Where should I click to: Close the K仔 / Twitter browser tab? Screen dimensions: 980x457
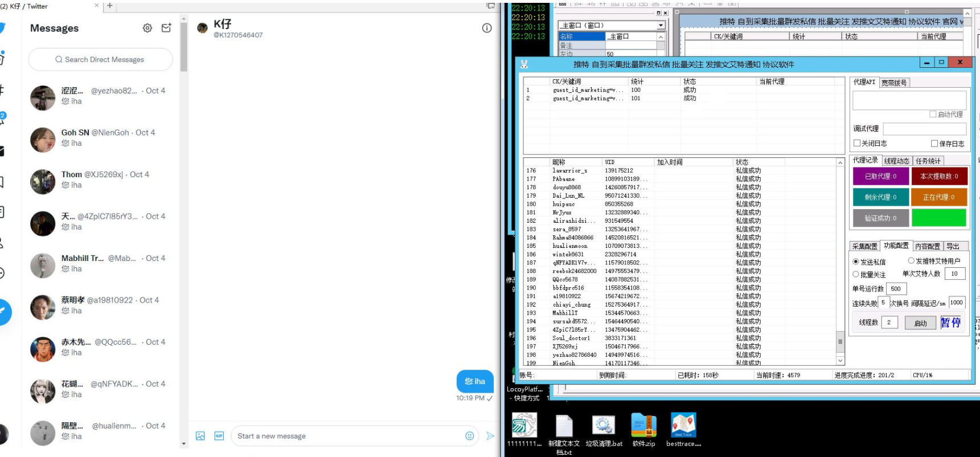pyautogui.click(x=96, y=6)
